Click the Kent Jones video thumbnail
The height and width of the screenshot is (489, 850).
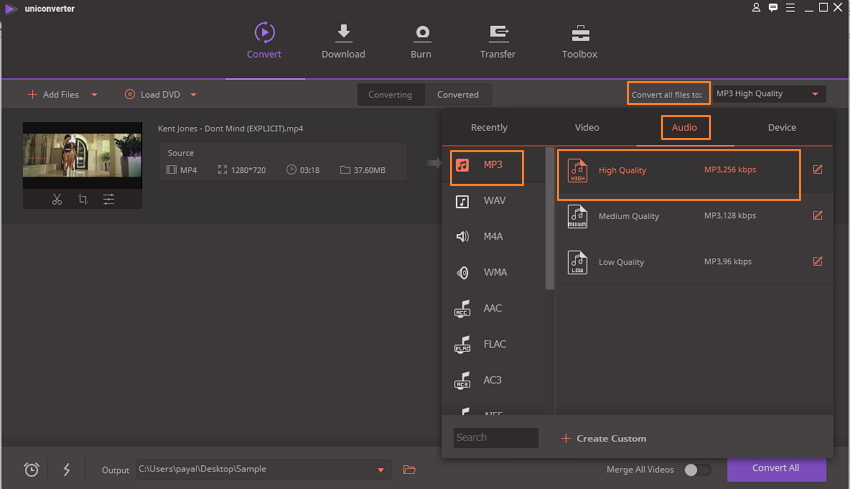click(82, 156)
